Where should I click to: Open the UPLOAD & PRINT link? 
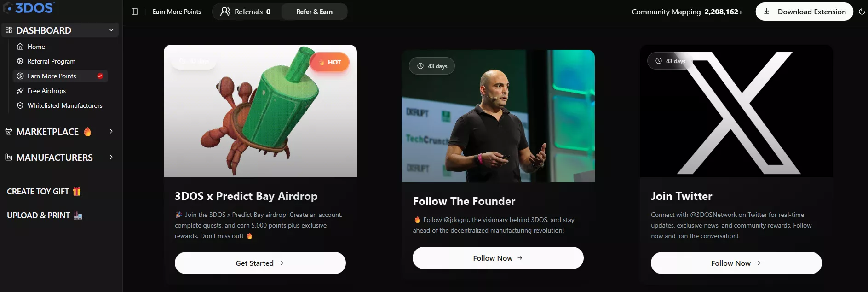click(45, 216)
